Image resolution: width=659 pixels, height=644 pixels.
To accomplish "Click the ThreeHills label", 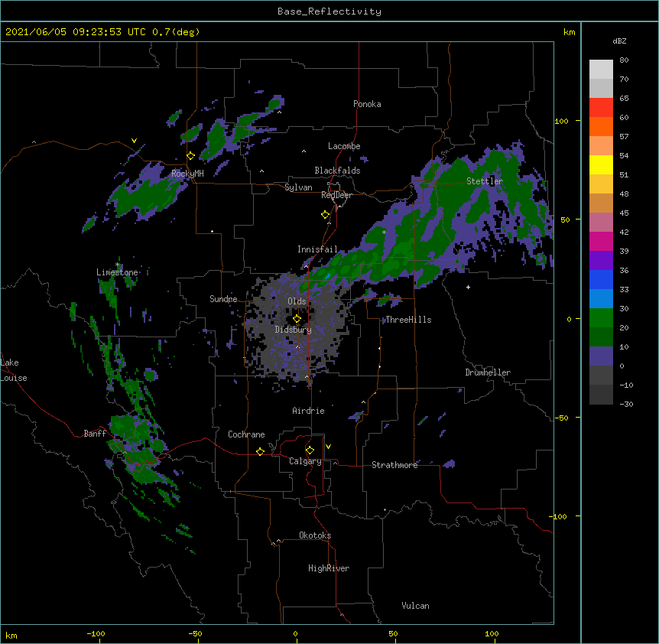I will (408, 320).
